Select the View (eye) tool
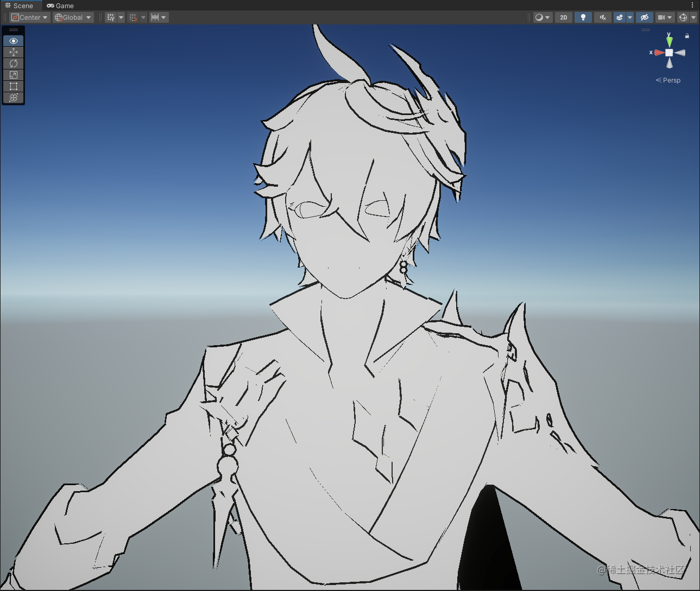This screenshot has height=591, width=700. [14, 41]
